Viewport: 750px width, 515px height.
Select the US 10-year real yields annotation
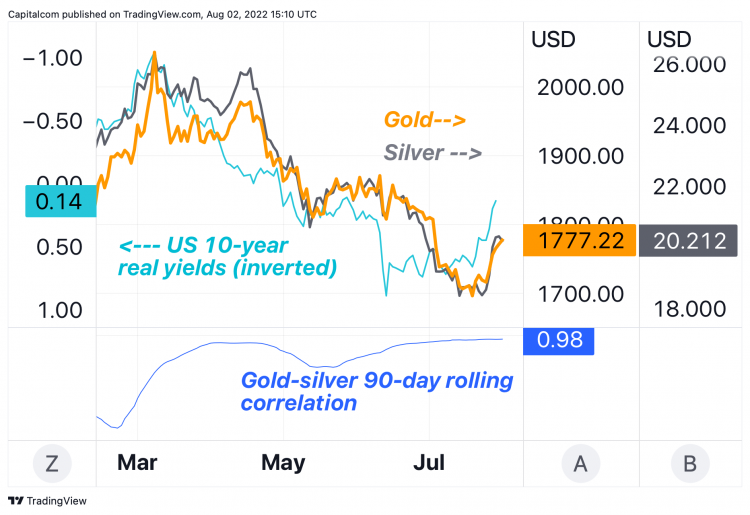[x=227, y=256]
